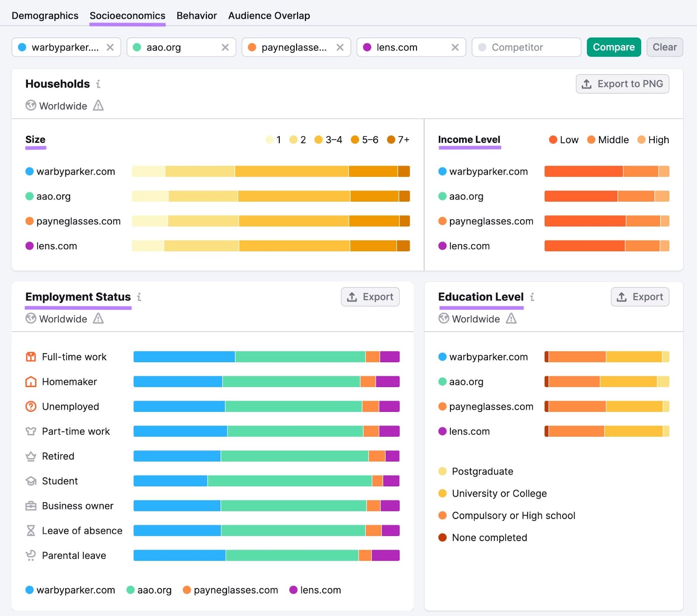Click the Income Level bar for payneglasses.com
697x616 pixels.
(x=606, y=221)
